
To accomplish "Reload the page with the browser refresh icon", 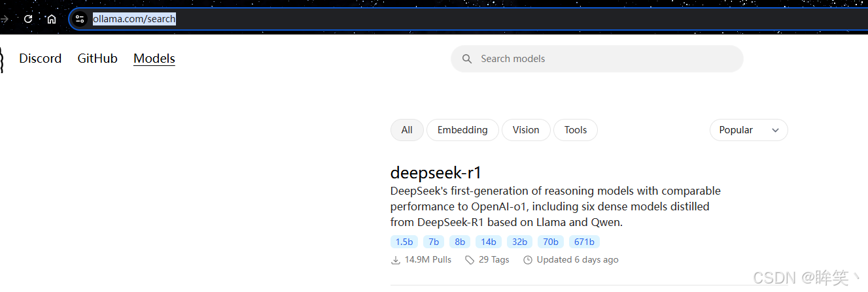I will coord(28,19).
